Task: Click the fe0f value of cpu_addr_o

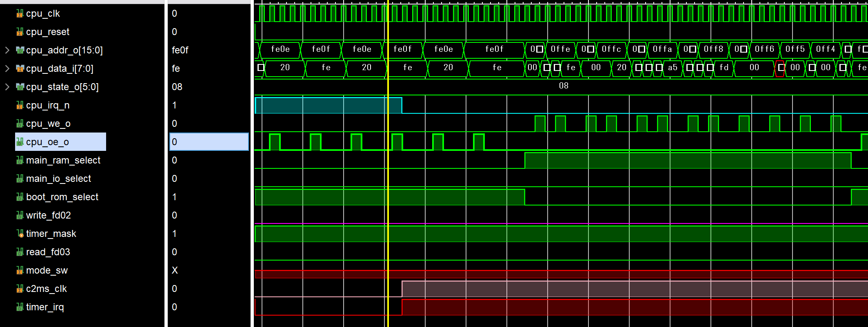Action: [180, 50]
